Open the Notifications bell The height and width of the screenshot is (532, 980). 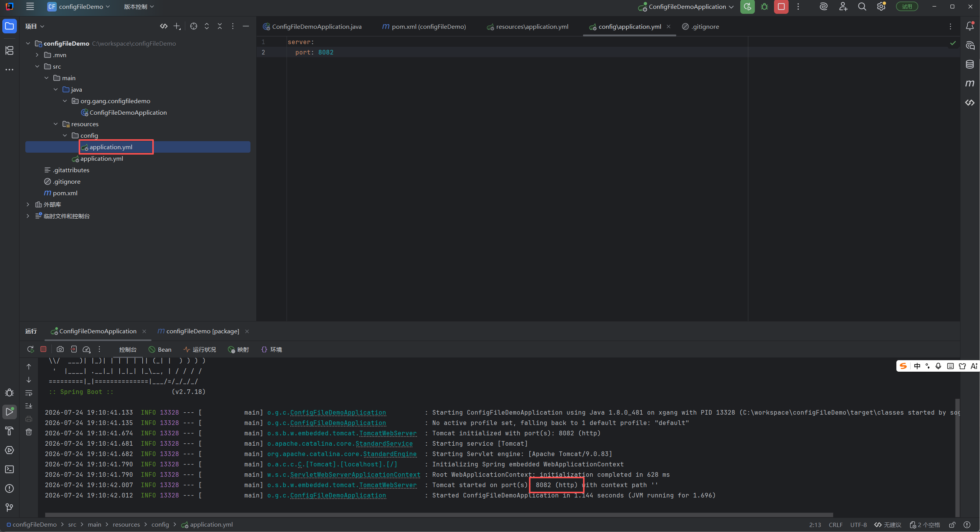[x=970, y=26]
